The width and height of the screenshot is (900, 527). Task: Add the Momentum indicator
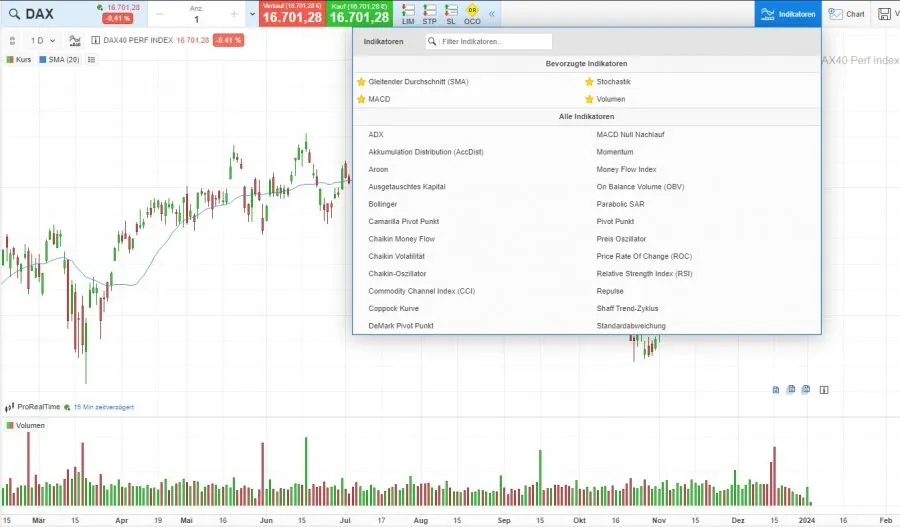[x=615, y=152]
